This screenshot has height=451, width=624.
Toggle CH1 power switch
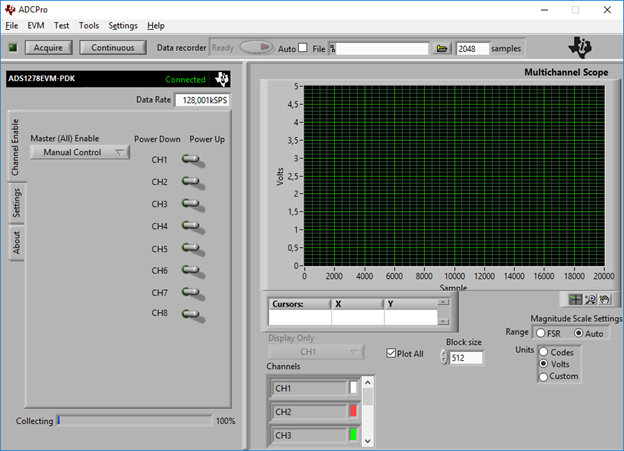189,159
